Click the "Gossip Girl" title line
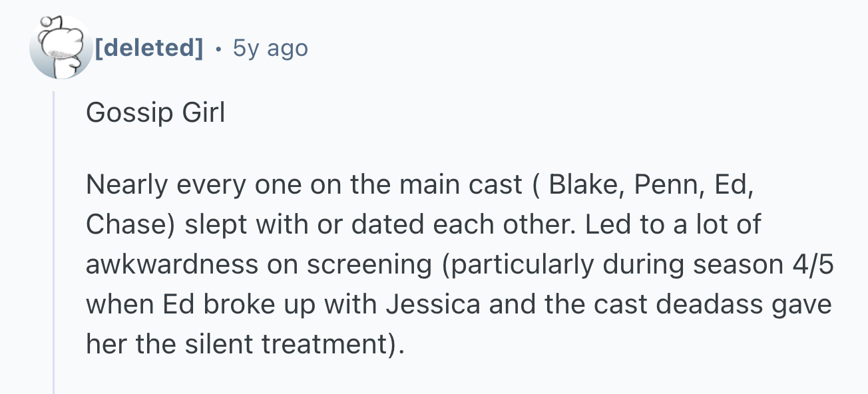 coord(155,113)
